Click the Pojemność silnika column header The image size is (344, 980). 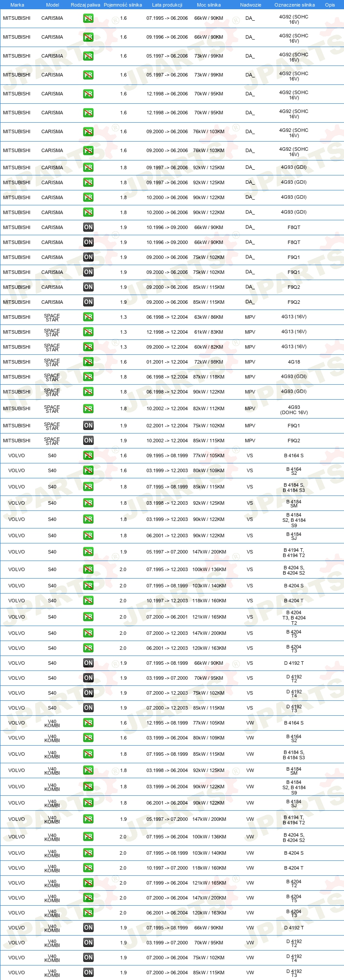coord(123,5)
